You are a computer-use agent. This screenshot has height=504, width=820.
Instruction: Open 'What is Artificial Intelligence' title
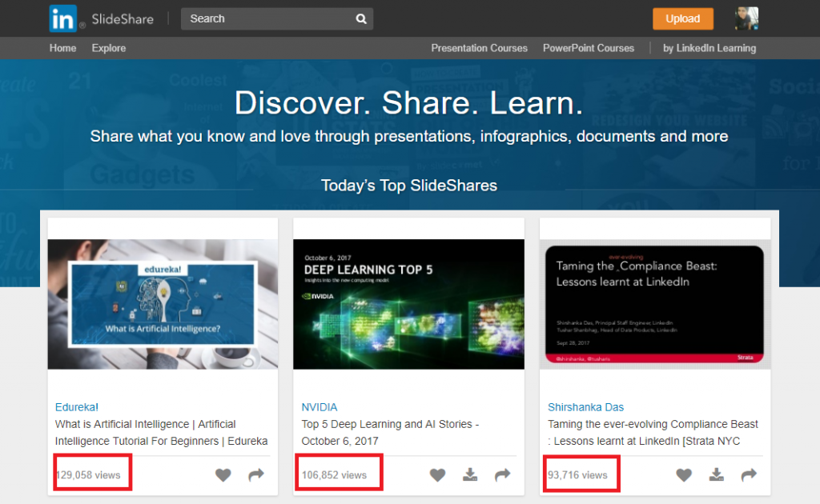click(x=161, y=433)
